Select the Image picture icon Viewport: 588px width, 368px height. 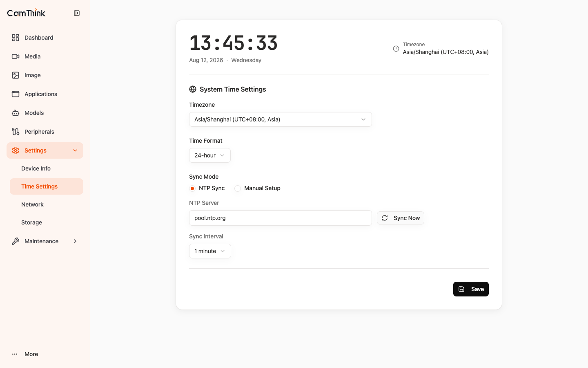[x=16, y=75]
